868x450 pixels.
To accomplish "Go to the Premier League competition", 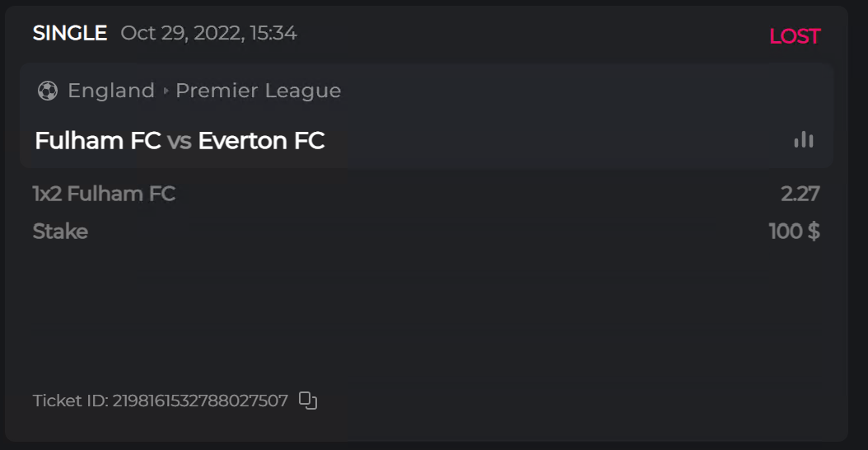I will 258,91.
